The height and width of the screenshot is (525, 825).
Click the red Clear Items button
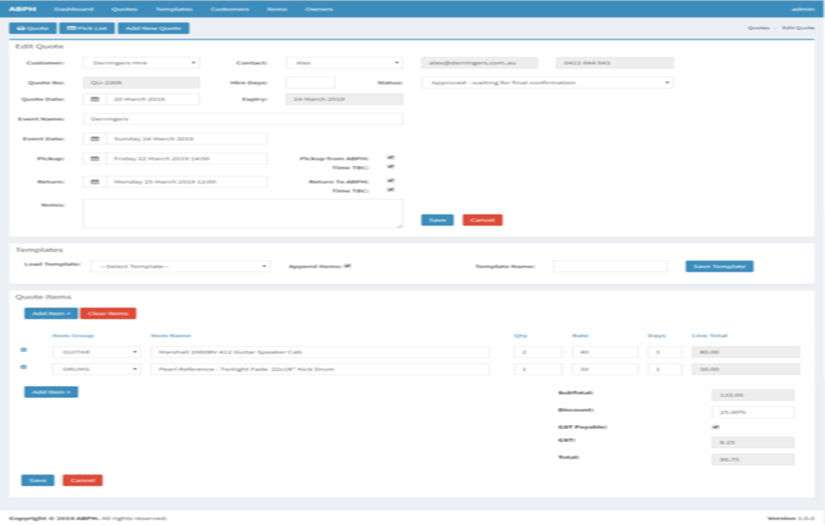pyautogui.click(x=108, y=314)
